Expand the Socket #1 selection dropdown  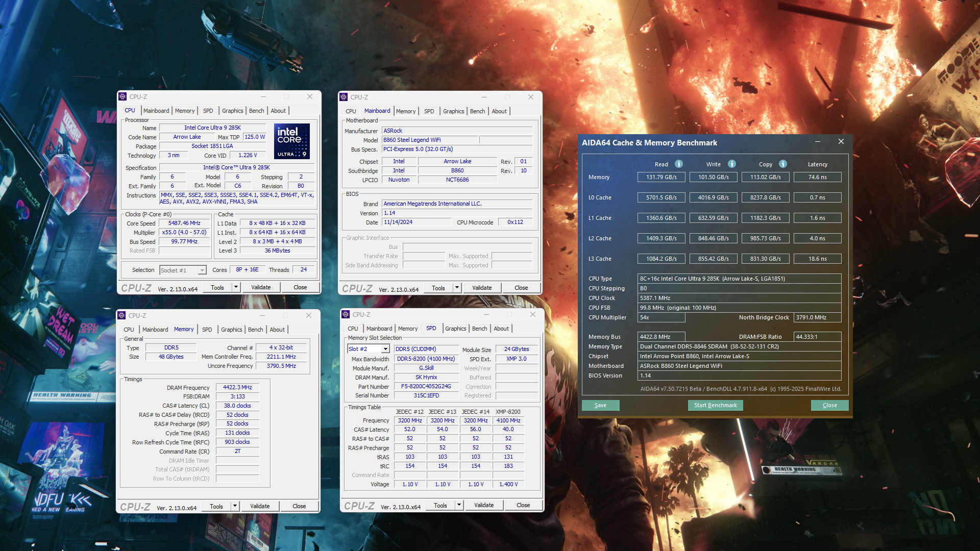click(x=202, y=270)
